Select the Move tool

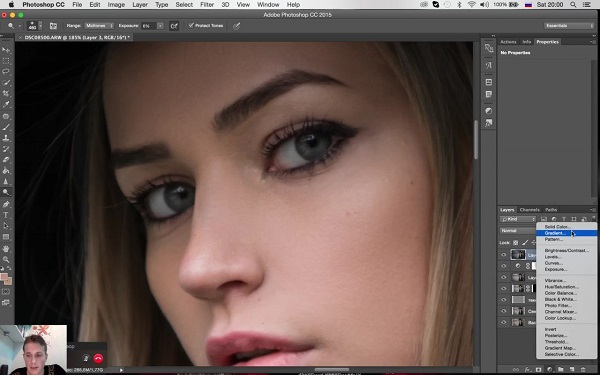[6, 50]
